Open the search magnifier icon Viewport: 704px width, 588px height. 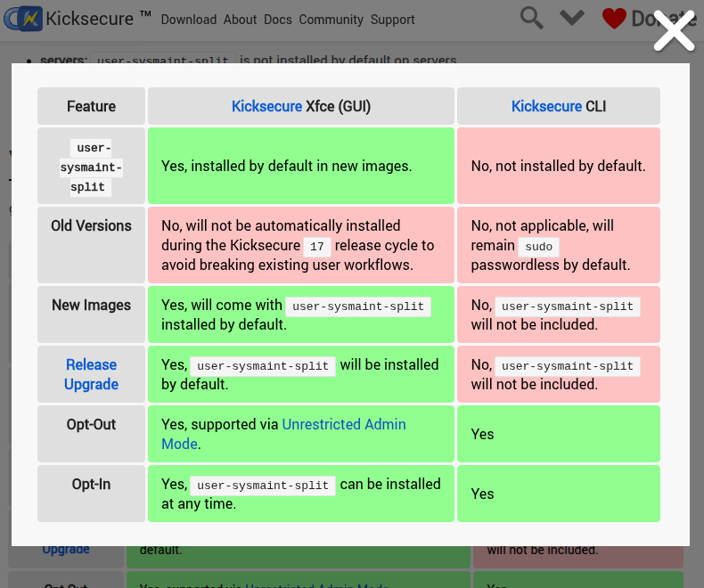click(532, 18)
